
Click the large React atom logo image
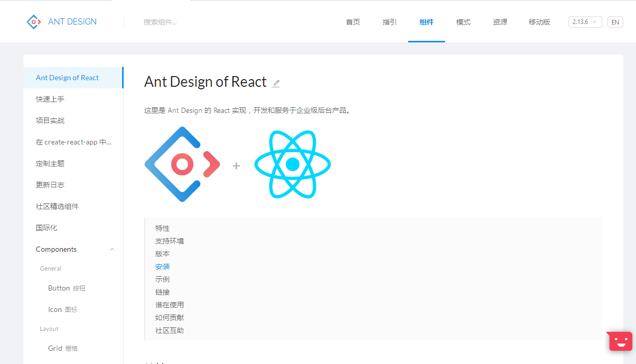pyautogui.click(x=293, y=164)
